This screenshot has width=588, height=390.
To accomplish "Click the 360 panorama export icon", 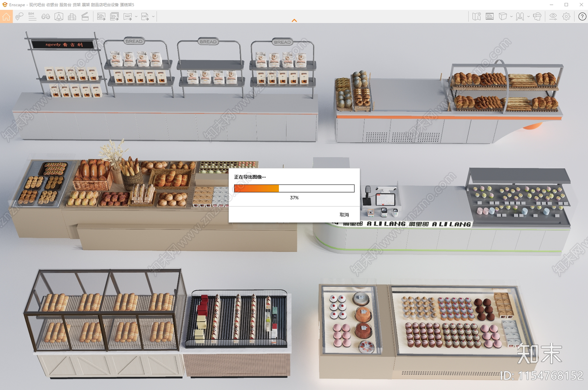I will [128, 17].
